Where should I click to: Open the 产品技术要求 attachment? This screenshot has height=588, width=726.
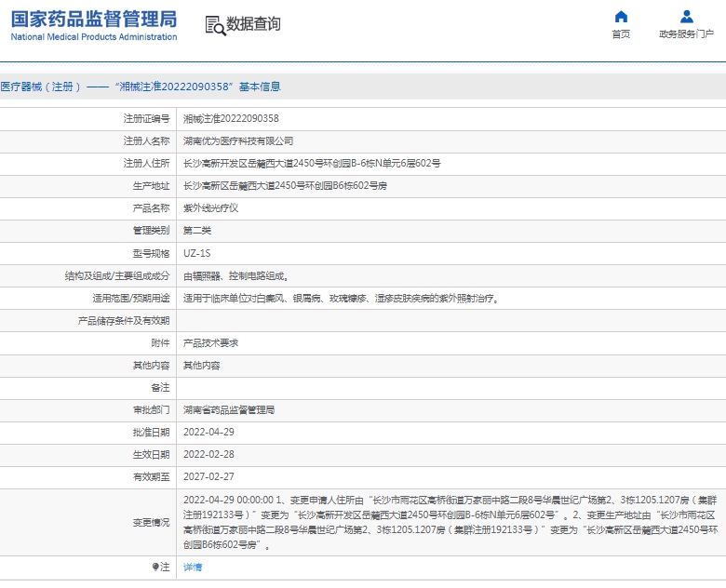click(210, 343)
